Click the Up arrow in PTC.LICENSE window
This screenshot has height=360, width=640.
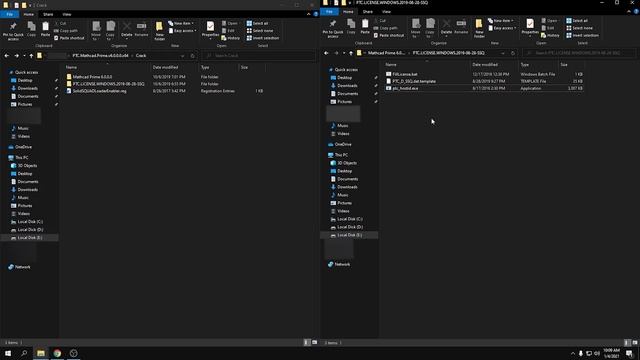tap(351, 53)
